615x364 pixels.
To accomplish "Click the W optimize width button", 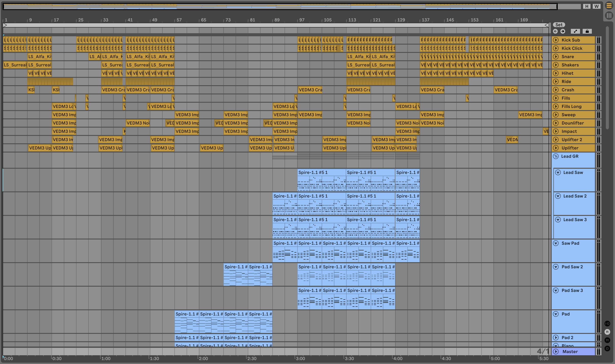I will tap(597, 6).
